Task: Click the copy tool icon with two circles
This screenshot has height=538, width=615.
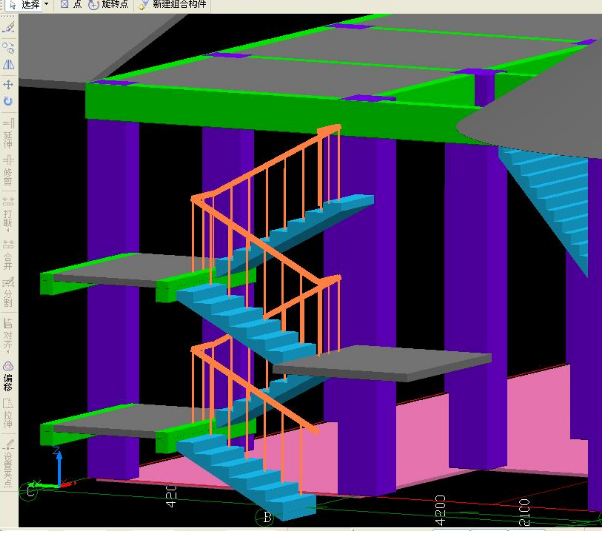Action: tap(9, 48)
